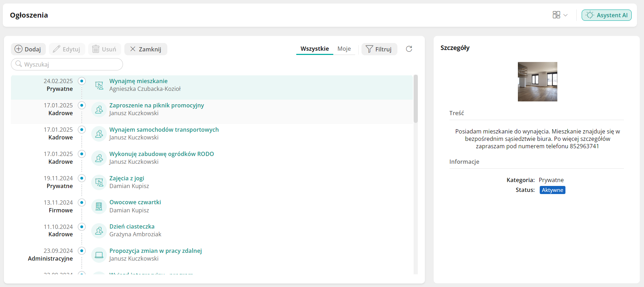The width and height of the screenshot is (644, 287).
Task: Click the apartment photo thumbnail
Action: tap(537, 82)
